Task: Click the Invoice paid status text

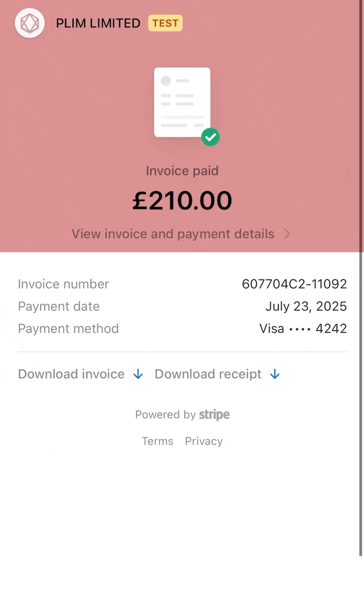Action: pos(182,171)
